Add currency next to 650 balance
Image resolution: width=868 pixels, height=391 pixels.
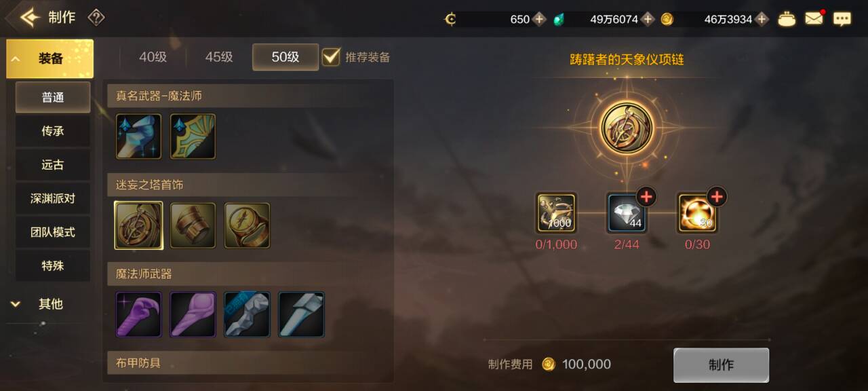click(539, 19)
